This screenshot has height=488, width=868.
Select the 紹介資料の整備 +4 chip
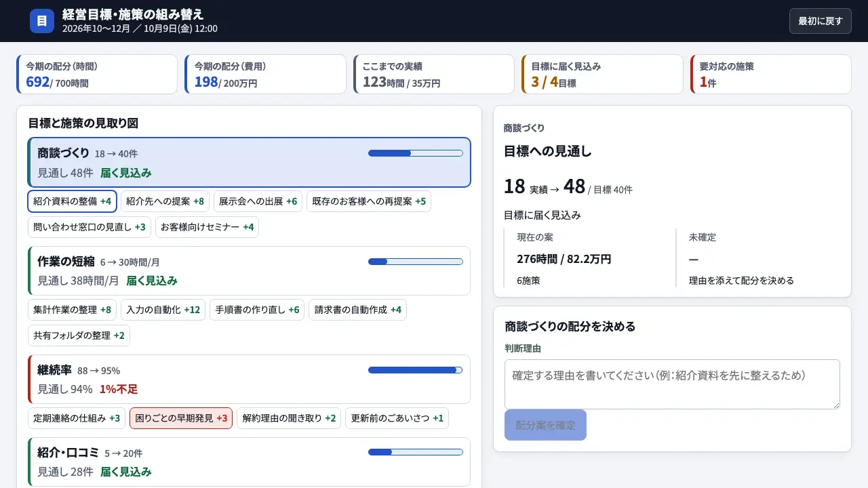pyautogui.click(x=72, y=201)
